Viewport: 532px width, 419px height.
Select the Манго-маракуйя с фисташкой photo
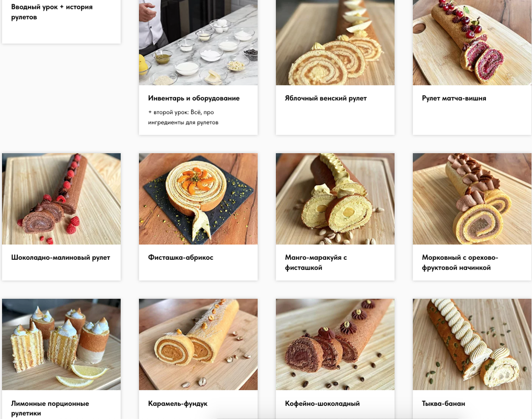pos(335,199)
